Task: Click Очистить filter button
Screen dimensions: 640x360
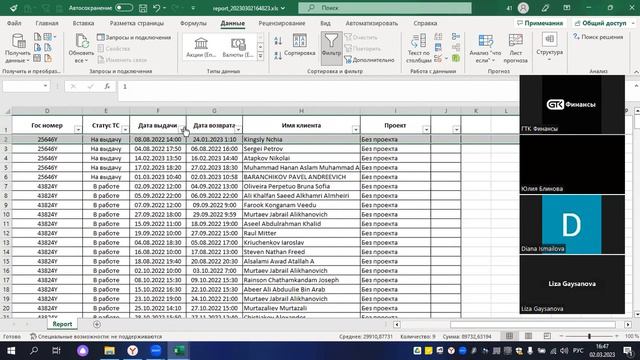Action: click(x=361, y=37)
